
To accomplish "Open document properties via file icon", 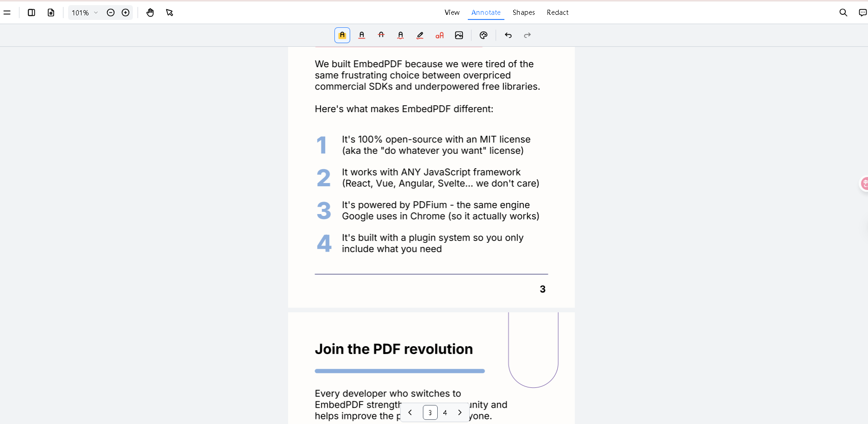I will click(x=50, y=13).
